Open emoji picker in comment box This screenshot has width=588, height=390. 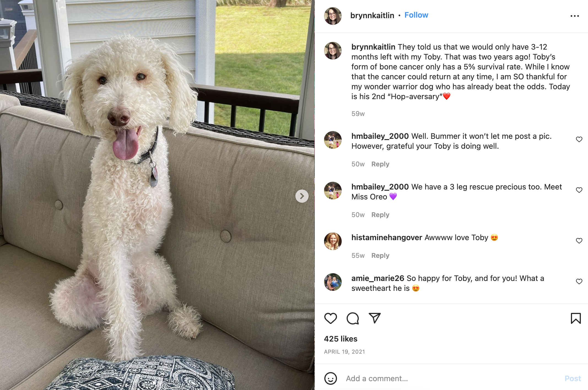330,378
